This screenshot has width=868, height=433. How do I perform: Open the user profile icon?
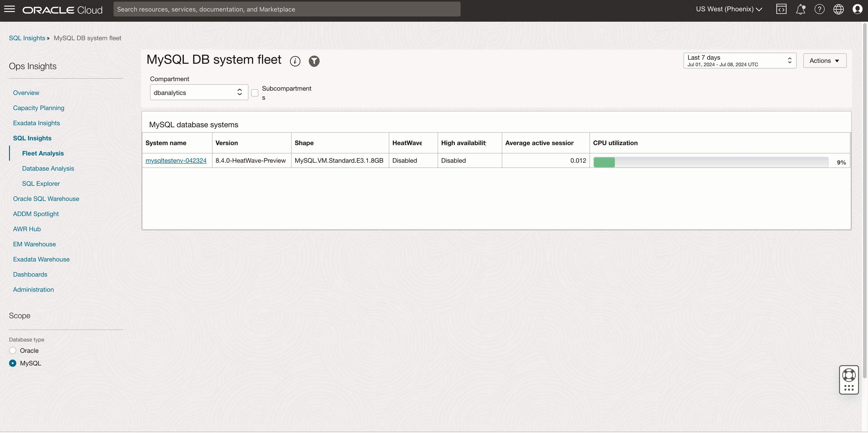tap(858, 9)
